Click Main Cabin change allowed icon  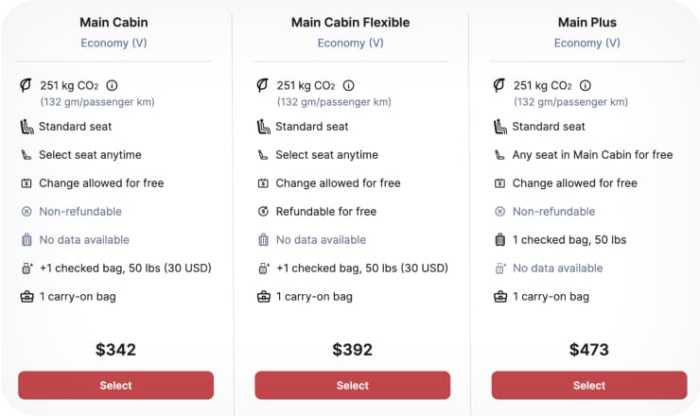26,184
